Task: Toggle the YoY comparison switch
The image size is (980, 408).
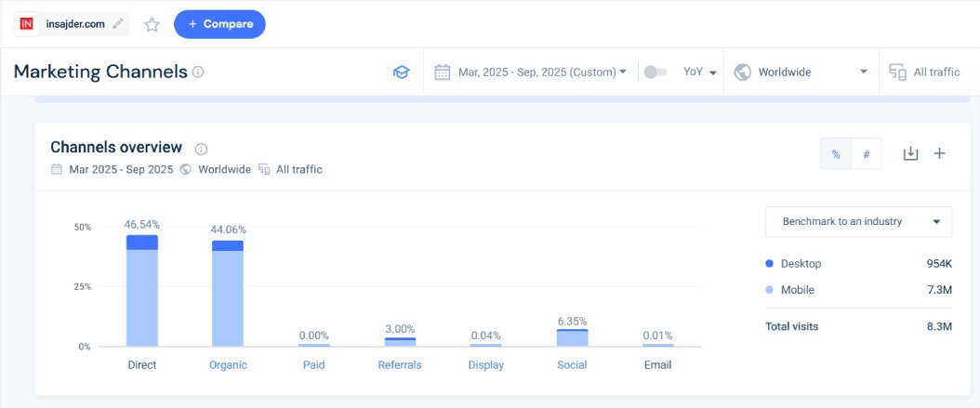Action: [656, 72]
